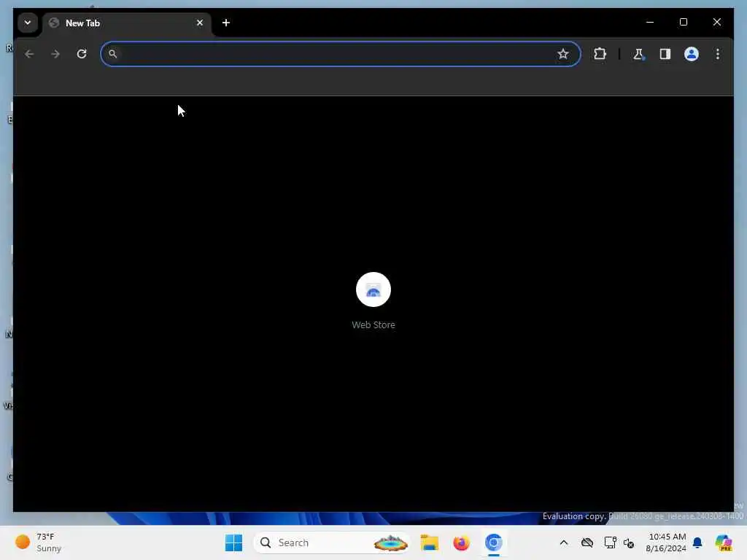747x560 pixels.
Task: Open Chrome Labs flask icon
Action: tap(638, 54)
